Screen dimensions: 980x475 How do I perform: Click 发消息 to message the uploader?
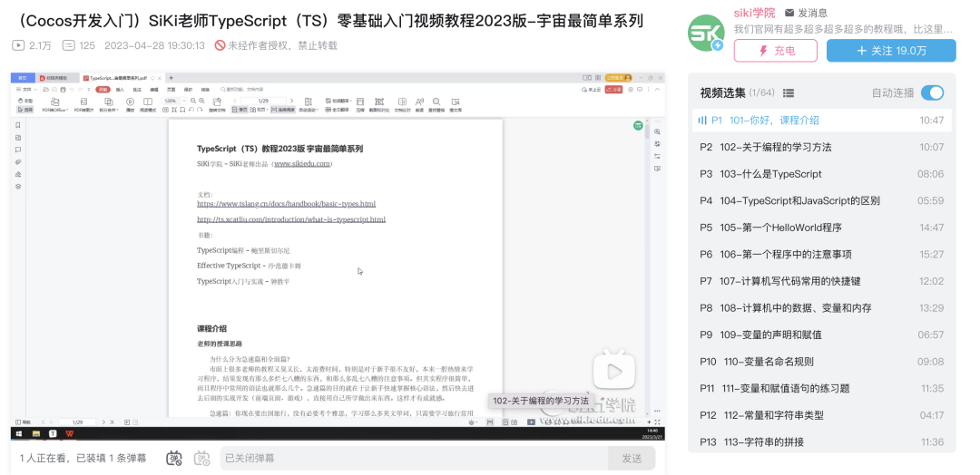807,13
